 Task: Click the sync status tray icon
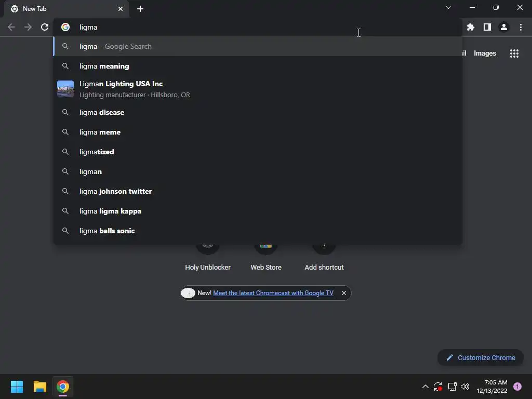pos(437,387)
